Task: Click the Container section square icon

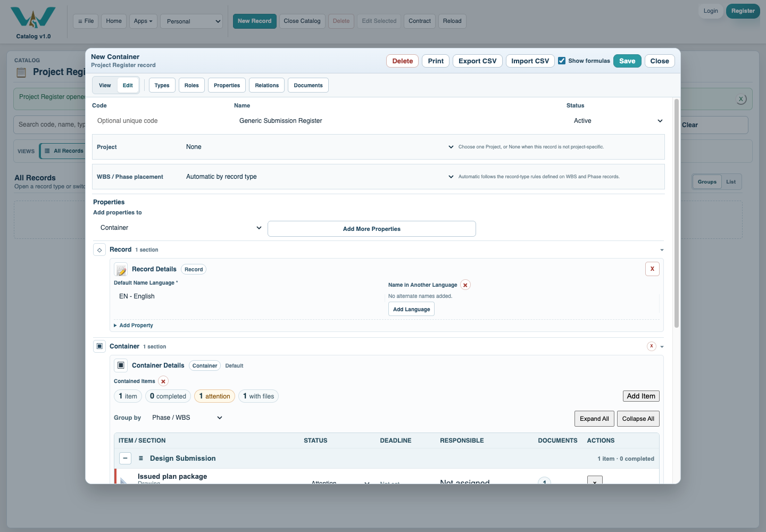Action: [99, 346]
